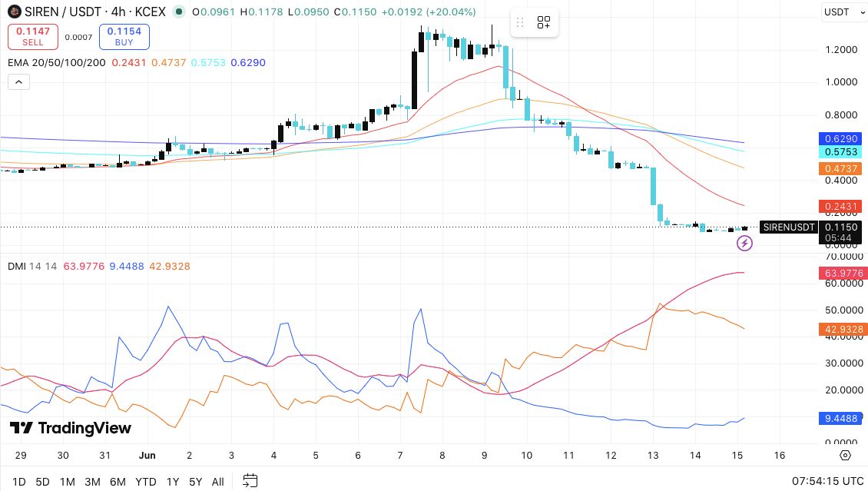868x491 pixels.
Task: Click the H0.1178 high value
Action: pos(262,12)
